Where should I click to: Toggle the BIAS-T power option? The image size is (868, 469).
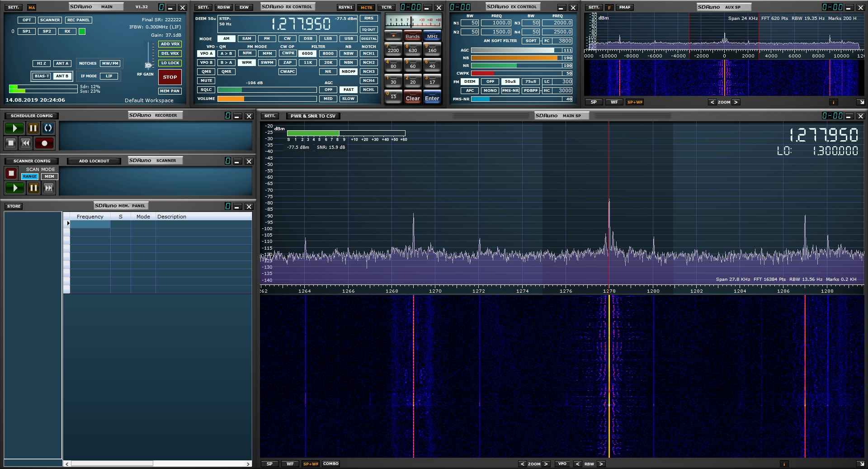(42, 76)
